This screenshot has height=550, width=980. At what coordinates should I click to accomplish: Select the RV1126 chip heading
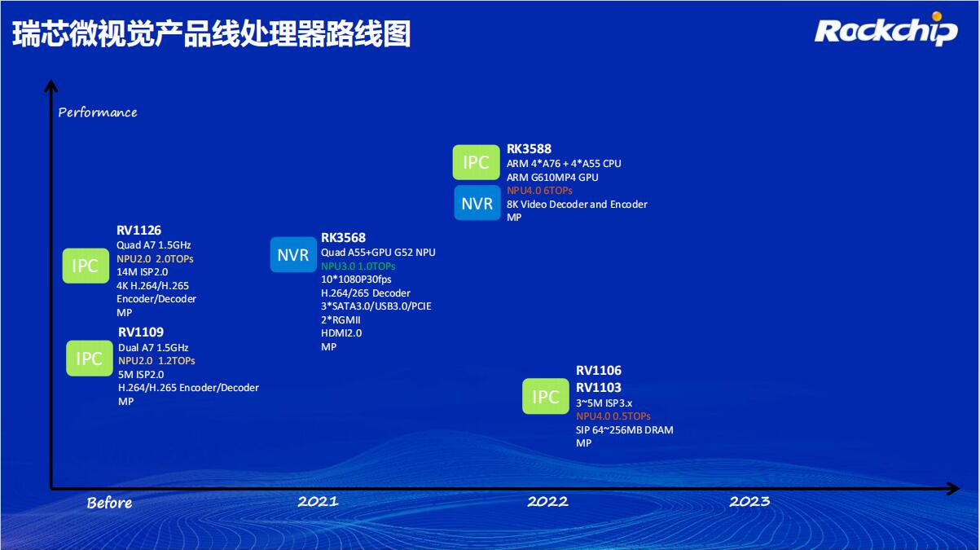click(138, 231)
